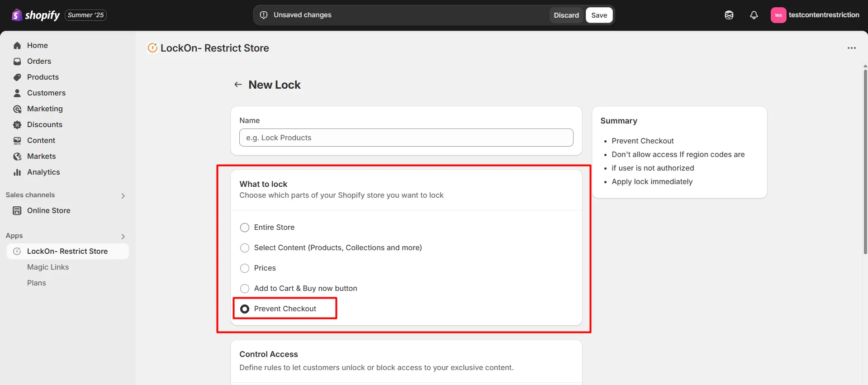Expand the Apps section chevron
868x385 pixels.
coord(123,236)
